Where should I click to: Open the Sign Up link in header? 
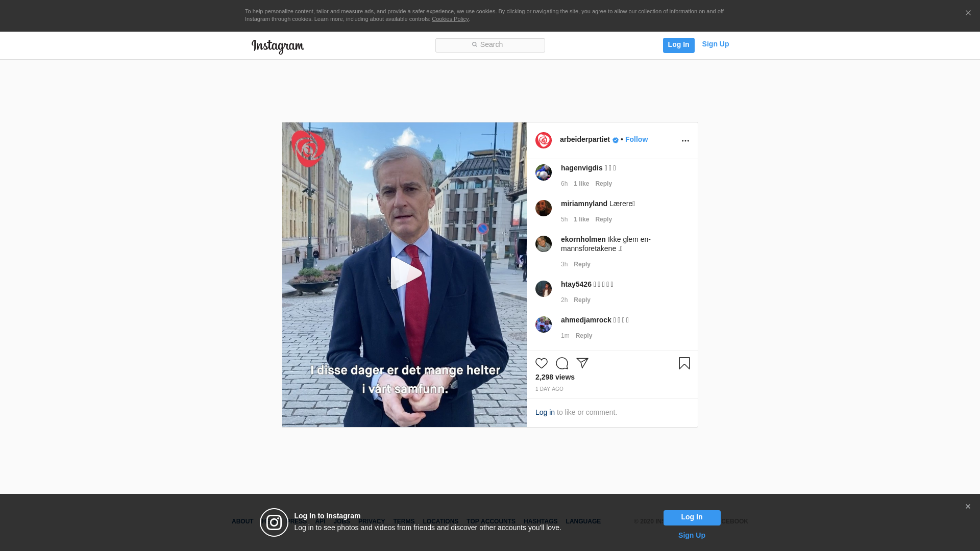715,44
